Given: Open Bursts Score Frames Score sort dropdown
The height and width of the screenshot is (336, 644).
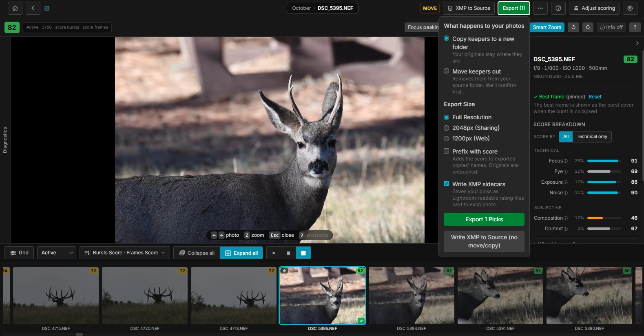Looking at the screenshot, I should [125, 253].
